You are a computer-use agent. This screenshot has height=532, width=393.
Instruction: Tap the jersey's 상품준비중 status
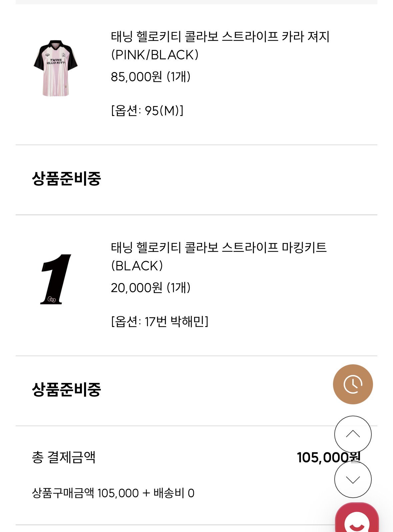[x=66, y=178]
